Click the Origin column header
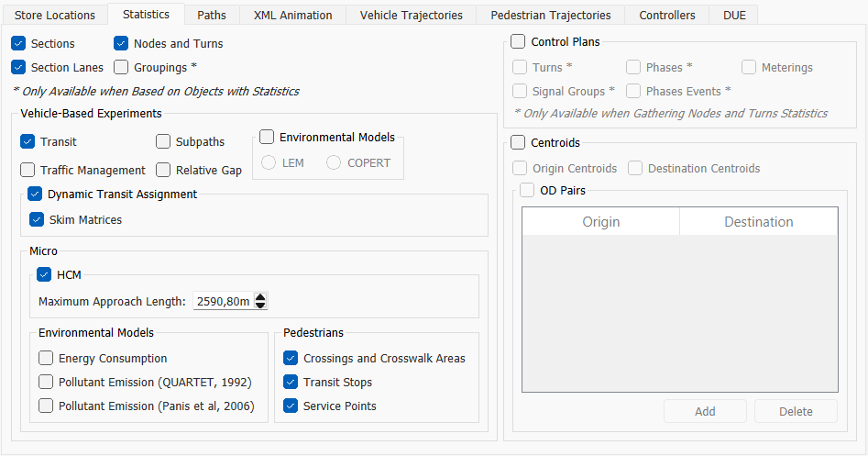868x456 pixels. click(x=600, y=221)
